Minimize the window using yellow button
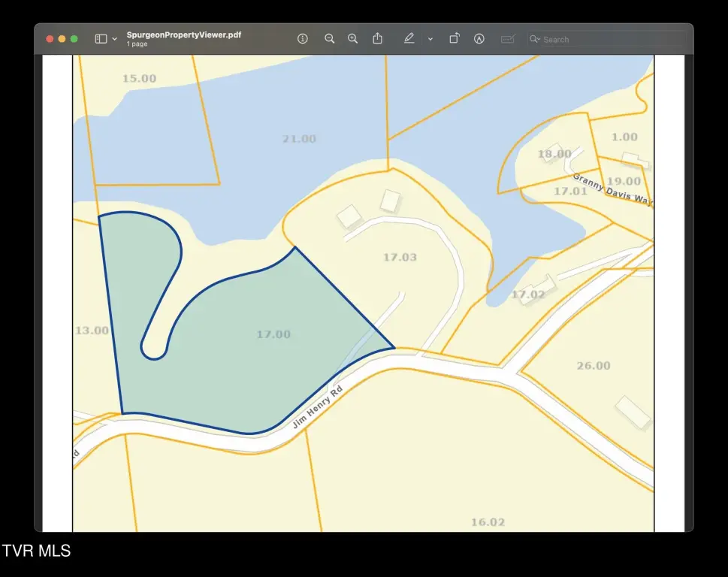The image size is (728, 577). click(62, 39)
